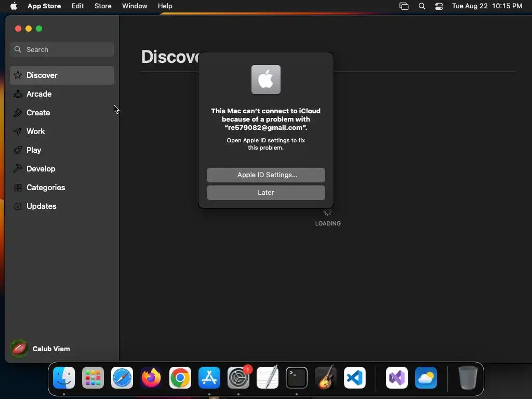The height and width of the screenshot is (399, 532).
Task: Open Control Center in menu bar
Action: 439,6
